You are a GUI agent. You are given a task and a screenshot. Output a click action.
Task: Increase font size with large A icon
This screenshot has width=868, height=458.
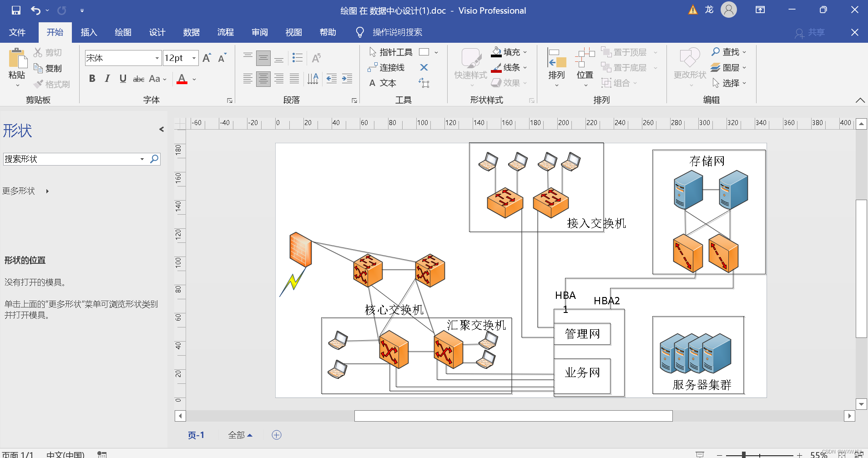tap(207, 58)
